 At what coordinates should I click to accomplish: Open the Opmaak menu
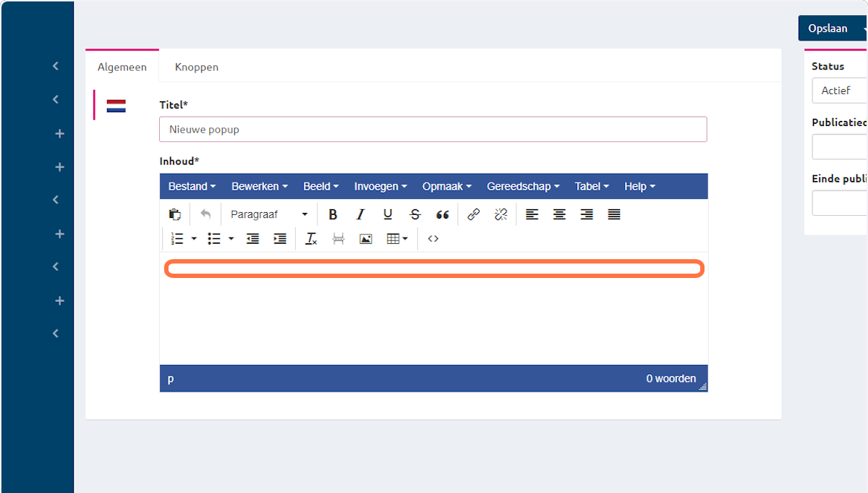[446, 186]
